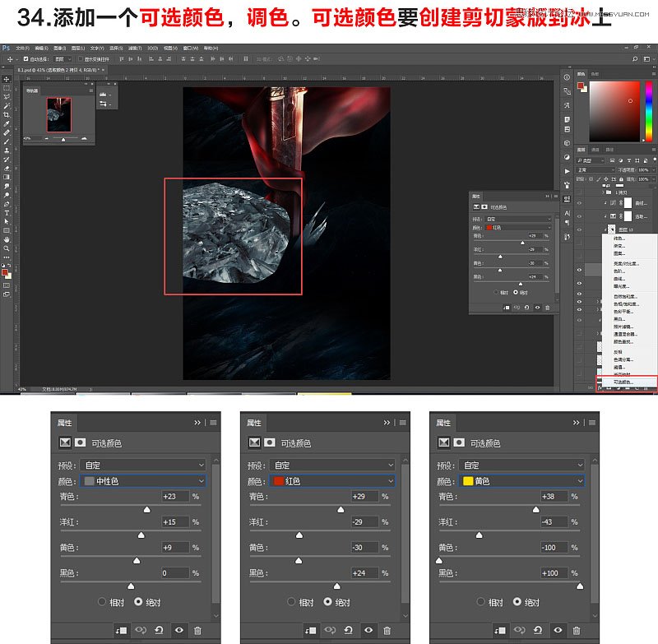Click the play Actions icon in the collapsed dock

click(567, 171)
